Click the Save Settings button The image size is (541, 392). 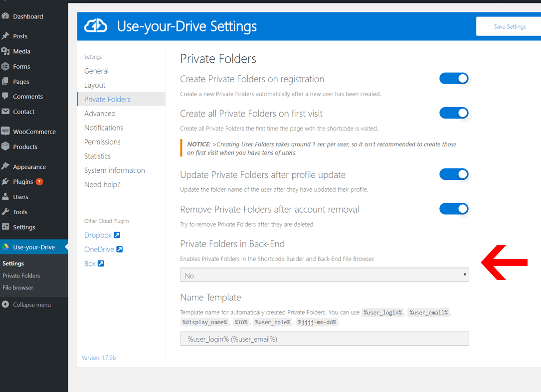pos(510,26)
